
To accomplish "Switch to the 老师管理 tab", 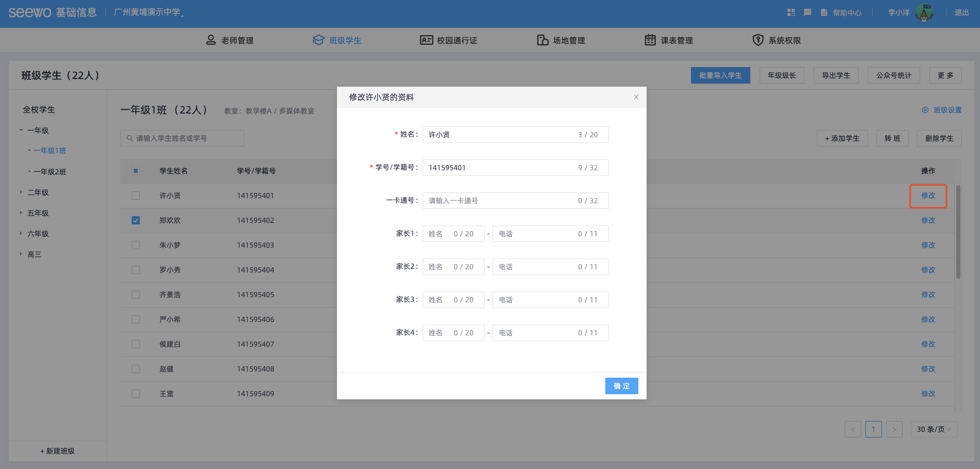I will coord(230,40).
